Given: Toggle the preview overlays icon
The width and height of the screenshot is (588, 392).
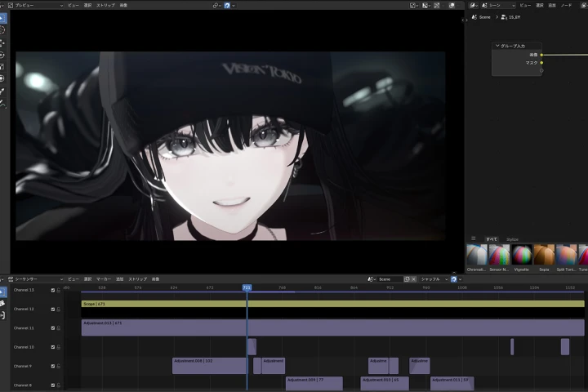Looking at the screenshot, I should (452, 5).
